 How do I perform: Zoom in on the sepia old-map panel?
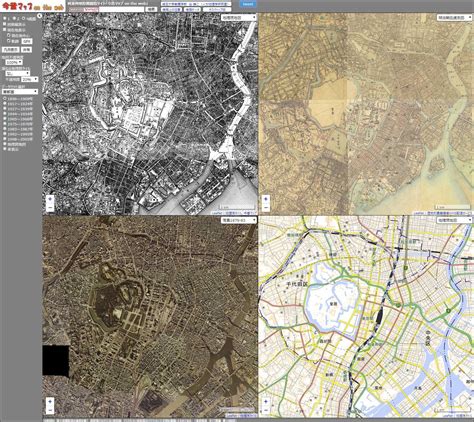coord(266,199)
